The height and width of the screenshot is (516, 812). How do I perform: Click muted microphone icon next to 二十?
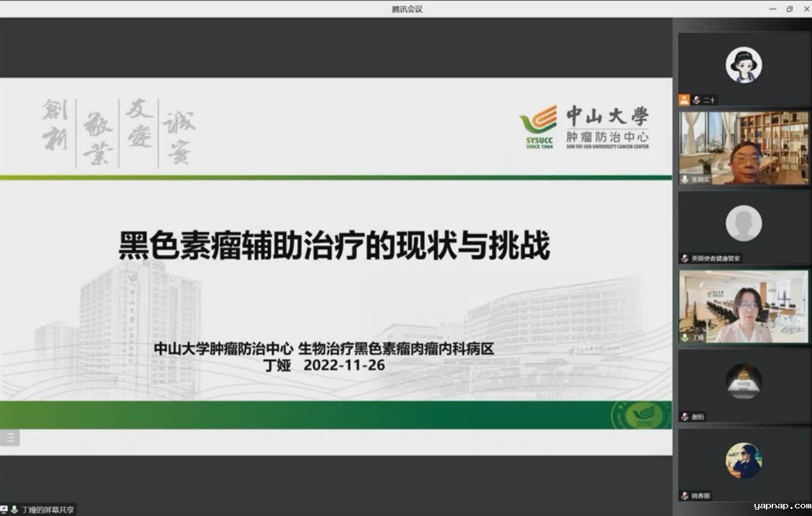(696, 100)
